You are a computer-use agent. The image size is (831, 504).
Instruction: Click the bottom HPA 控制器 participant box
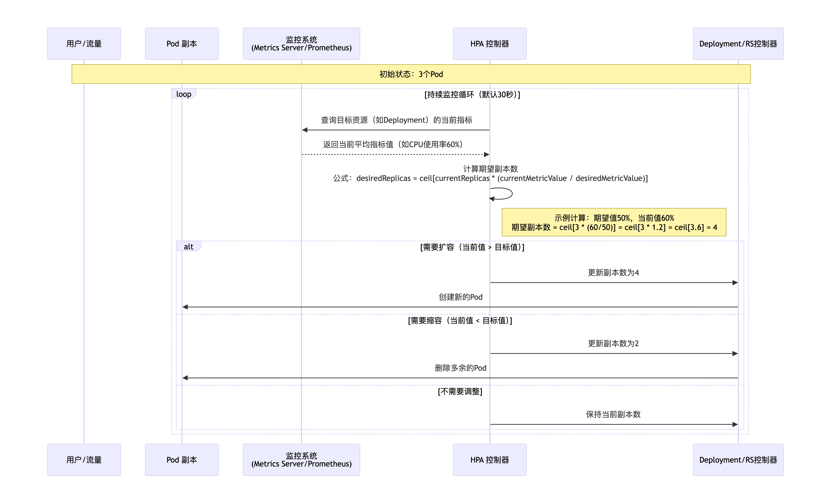[x=489, y=460]
